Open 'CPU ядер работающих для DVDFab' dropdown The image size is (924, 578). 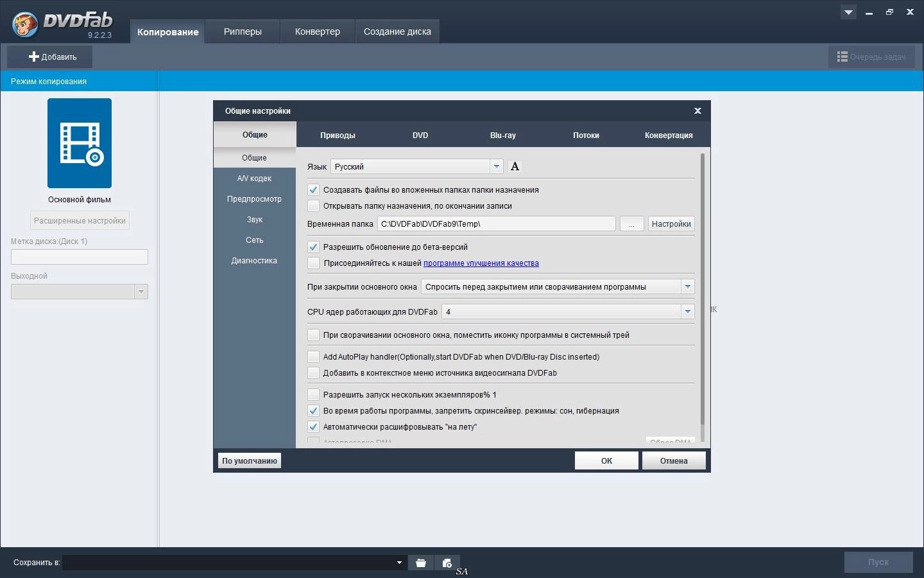point(568,312)
